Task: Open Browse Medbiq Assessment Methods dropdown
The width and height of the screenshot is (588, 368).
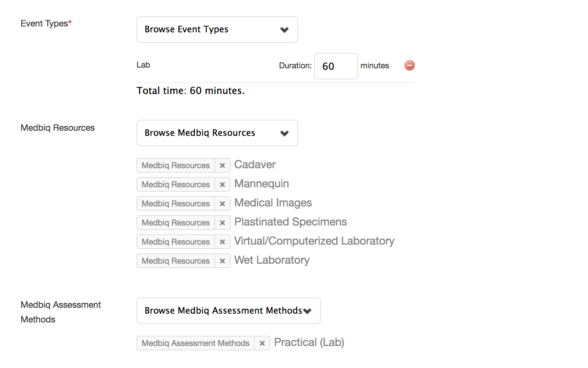Action: coord(229,311)
